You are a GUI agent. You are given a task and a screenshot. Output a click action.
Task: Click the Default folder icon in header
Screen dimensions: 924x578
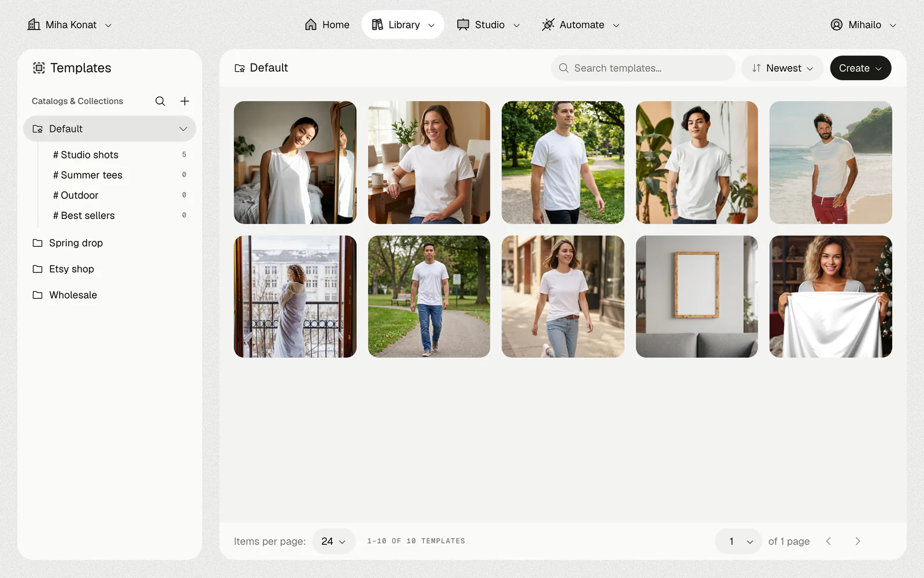pos(240,68)
